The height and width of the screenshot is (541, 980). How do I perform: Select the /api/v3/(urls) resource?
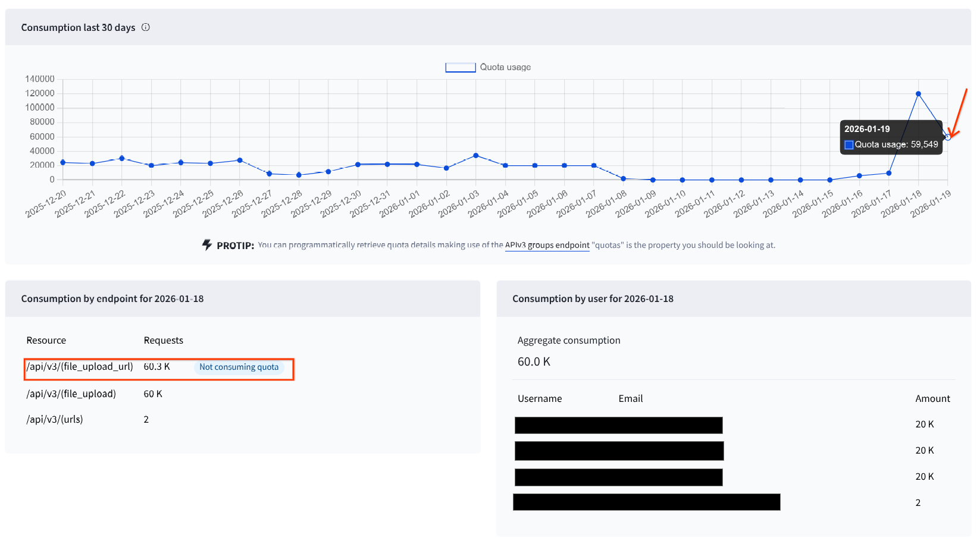[x=55, y=419]
